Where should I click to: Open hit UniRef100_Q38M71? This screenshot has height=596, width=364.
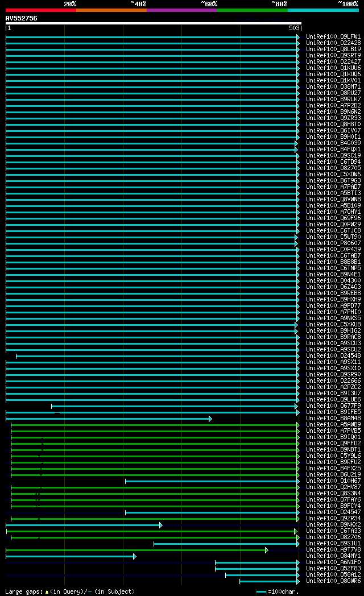(x=333, y=86)
